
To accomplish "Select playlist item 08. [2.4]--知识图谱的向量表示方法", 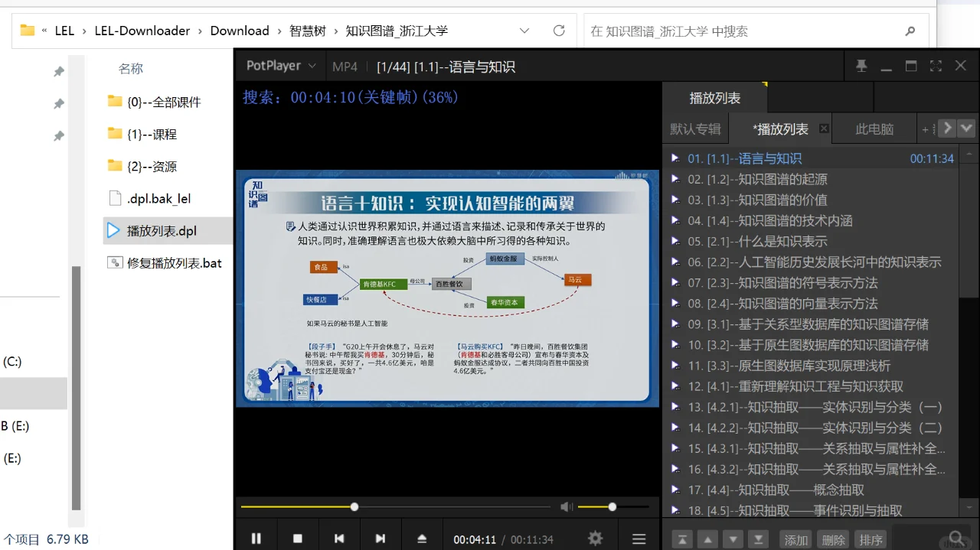I will 810,303.
